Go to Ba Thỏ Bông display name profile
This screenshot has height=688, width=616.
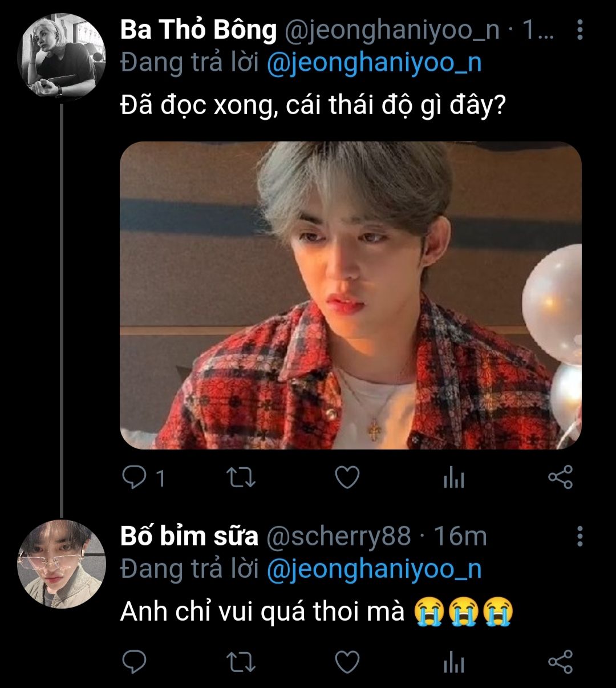pos(198,30)
